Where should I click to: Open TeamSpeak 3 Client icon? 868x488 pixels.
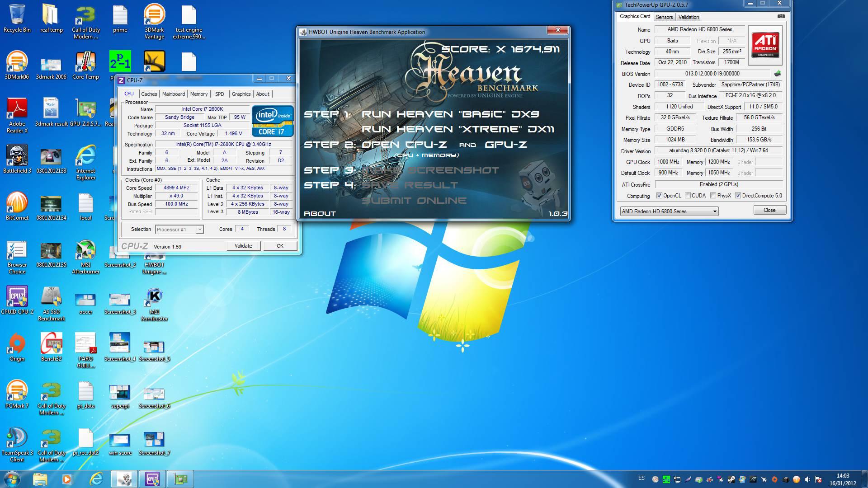(x=17, y=445)
